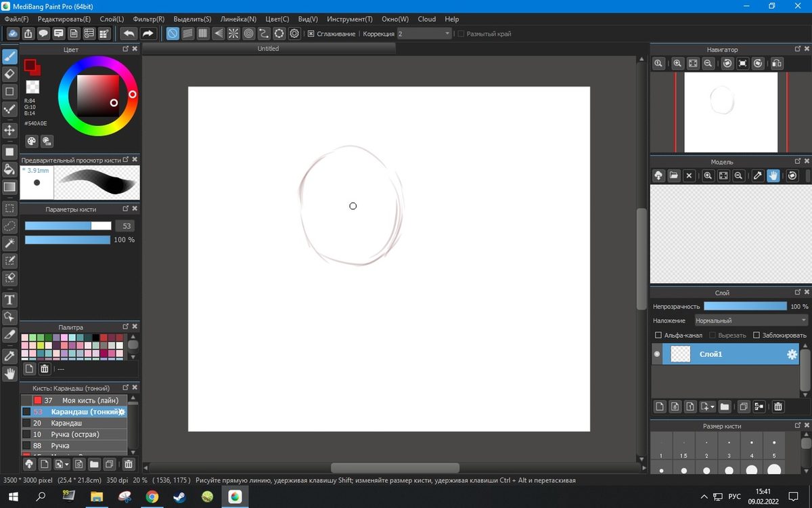
Task: Select the Move tool
Action: [x=9, y=130]
